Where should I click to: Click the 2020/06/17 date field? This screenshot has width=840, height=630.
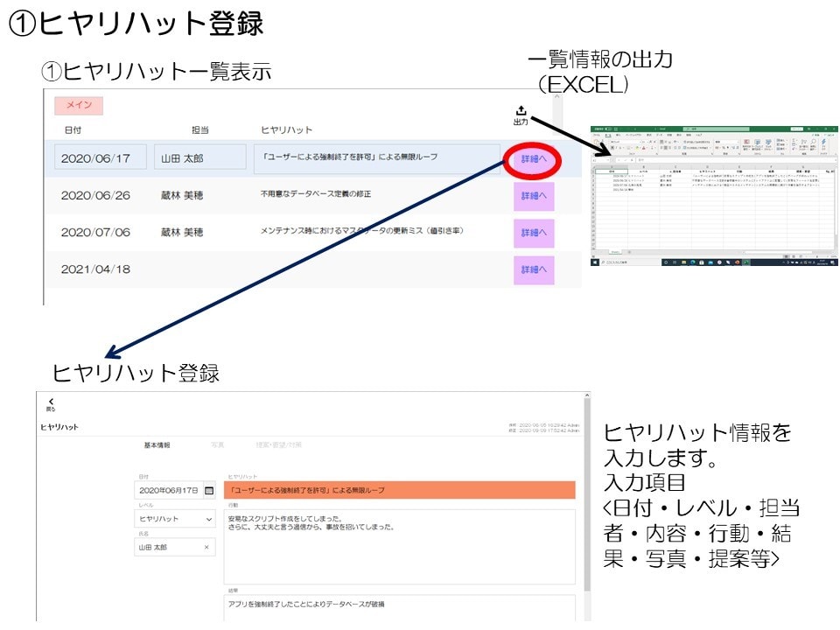click(x=100, y=157)
